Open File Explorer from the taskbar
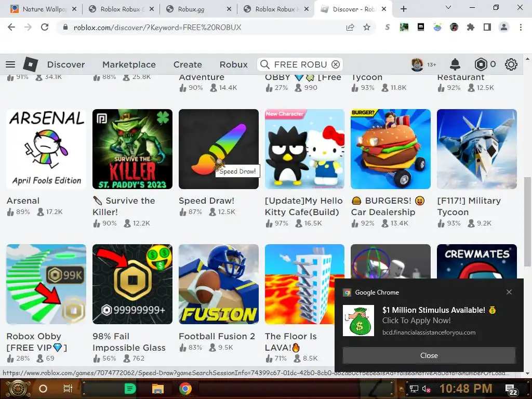Viewport: 532px width, 399px height. click(x=158, y=389)
